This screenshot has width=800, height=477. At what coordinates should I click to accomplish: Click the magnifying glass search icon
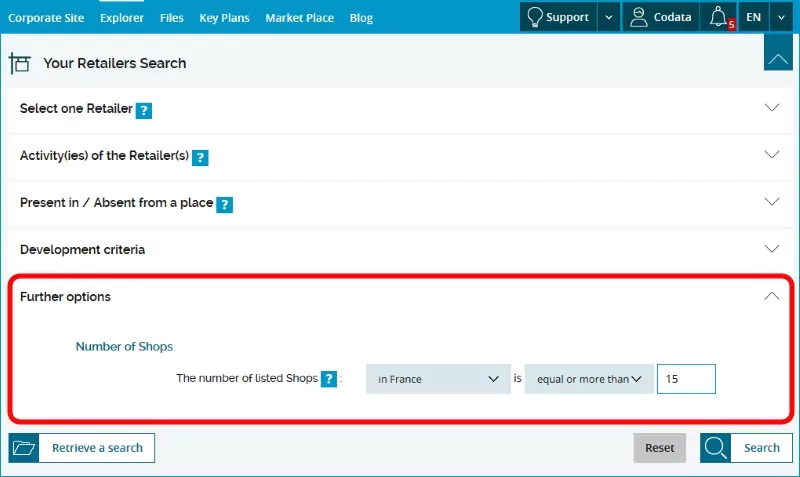716,448
